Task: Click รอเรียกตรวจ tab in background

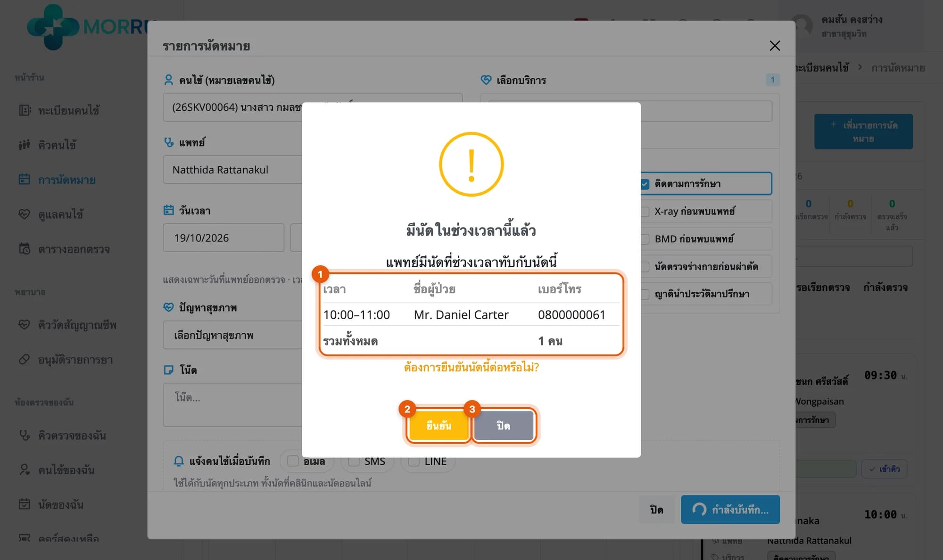Action: pyautogui.click(x=823, y=288)
